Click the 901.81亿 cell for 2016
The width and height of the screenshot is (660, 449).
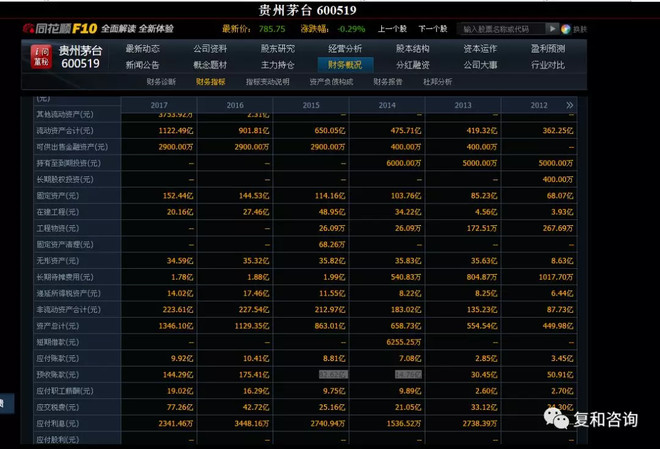point(254,131)
